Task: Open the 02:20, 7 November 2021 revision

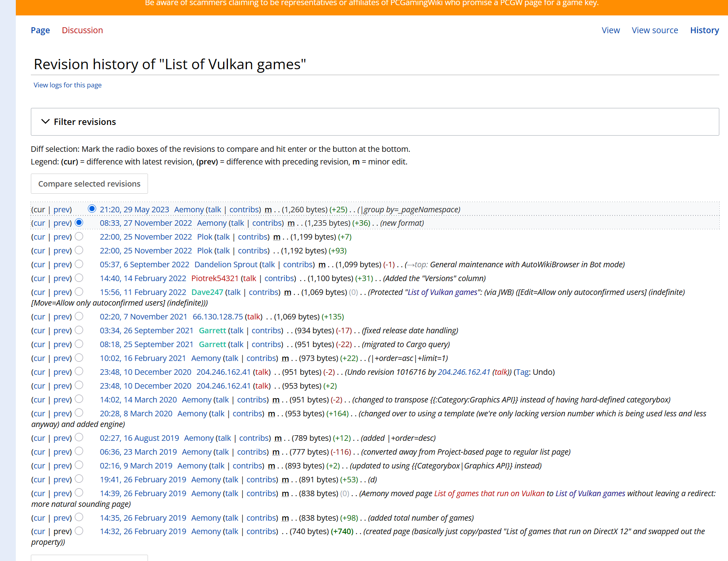Action: (x=144, y=317)
